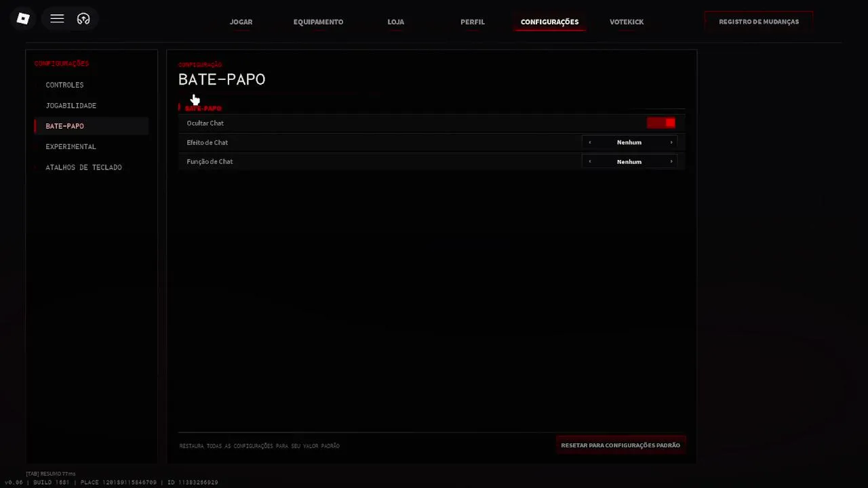This screenshot has width=868, height=488.
Task: Open the Perfil tab
Action: tap(472, 22)
